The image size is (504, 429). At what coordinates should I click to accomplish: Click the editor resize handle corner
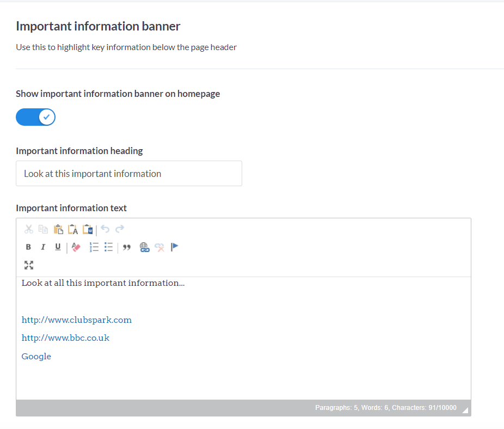click(x=465, y=410)
